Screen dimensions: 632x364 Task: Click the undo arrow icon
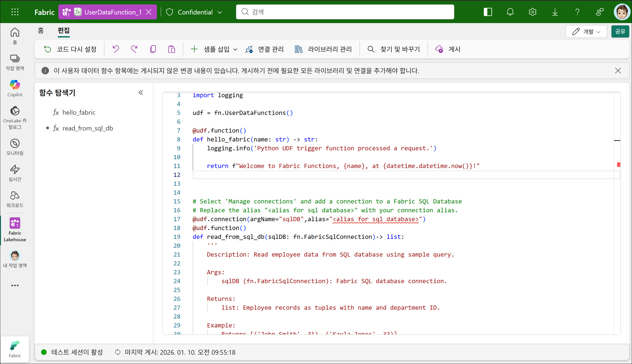point(116,49)
